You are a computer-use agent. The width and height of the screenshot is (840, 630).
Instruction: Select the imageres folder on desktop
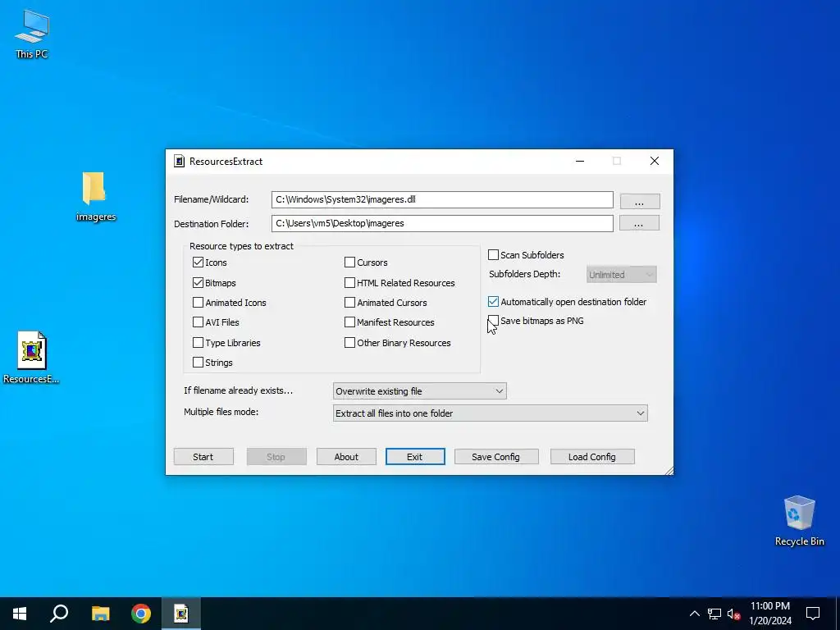click(x=95, y=196)
